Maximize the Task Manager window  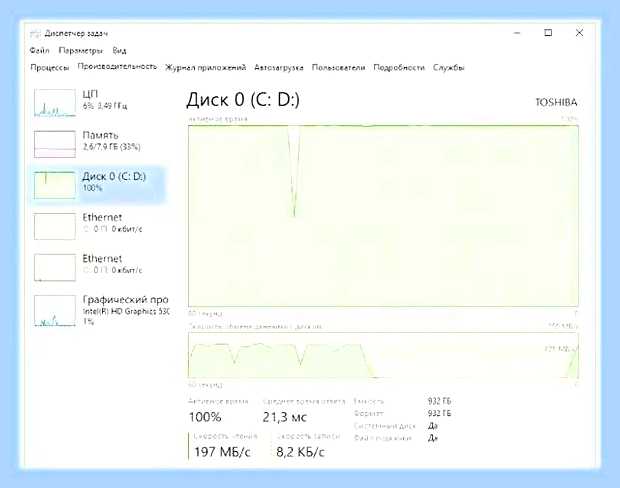pyautogui.click(x=548, y=33)
